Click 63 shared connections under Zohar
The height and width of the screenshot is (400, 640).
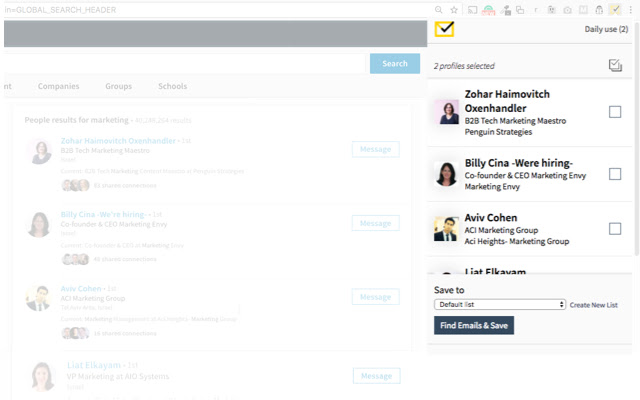(x=125, y=185)
